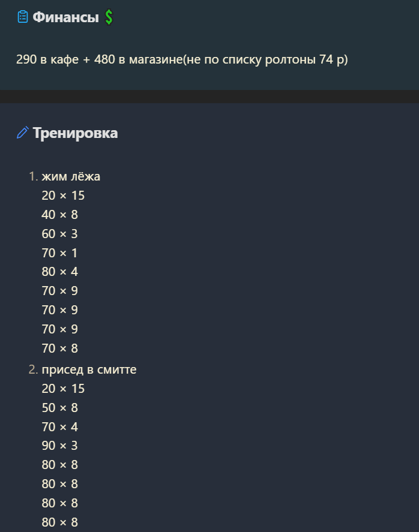Click the green dollar sign icon
419x532 pixels.
click(109, 17)
